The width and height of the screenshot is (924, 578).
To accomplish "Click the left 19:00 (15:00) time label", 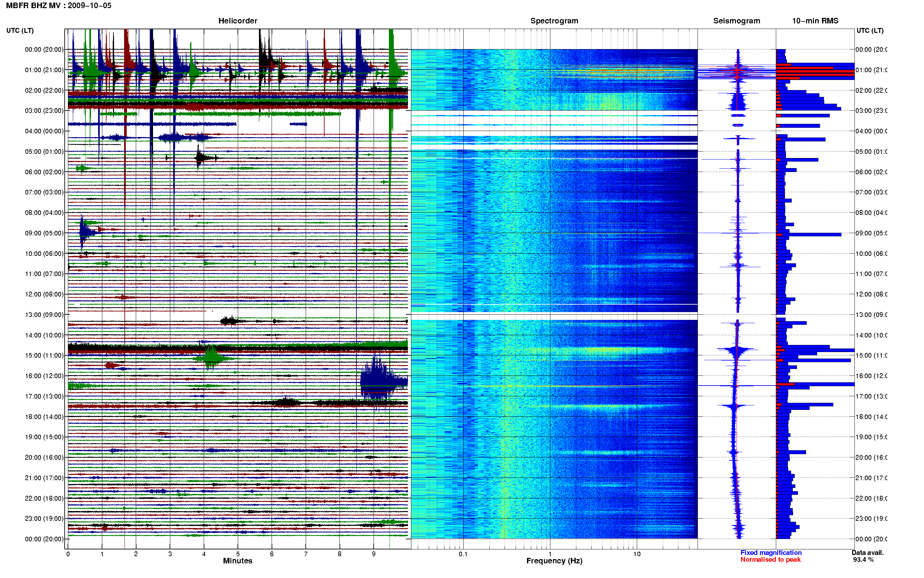I will (44, 437).
